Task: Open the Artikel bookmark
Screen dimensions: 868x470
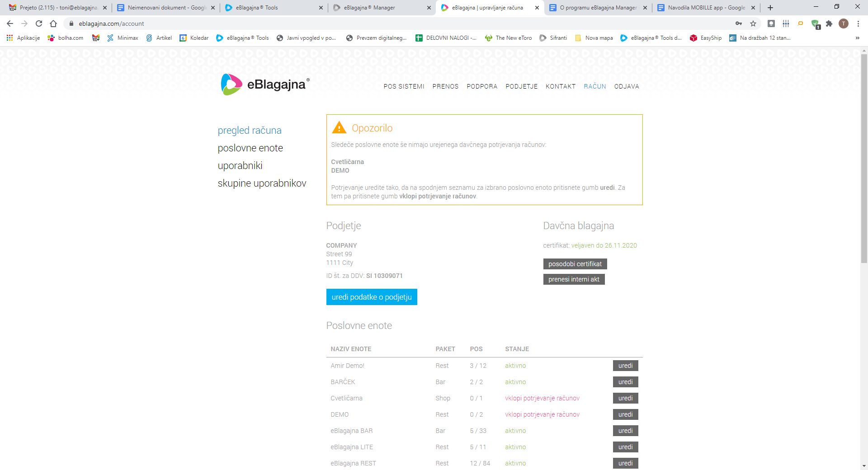Action: point(159,38)
